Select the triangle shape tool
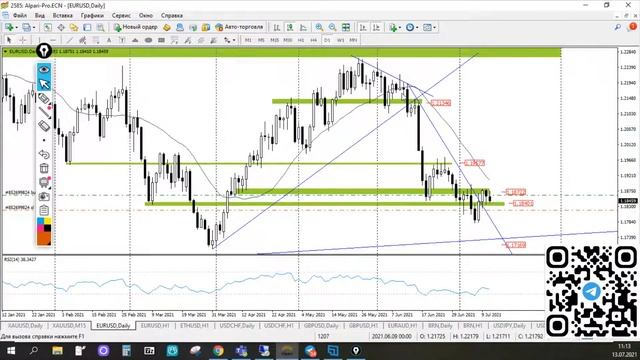 135,40
